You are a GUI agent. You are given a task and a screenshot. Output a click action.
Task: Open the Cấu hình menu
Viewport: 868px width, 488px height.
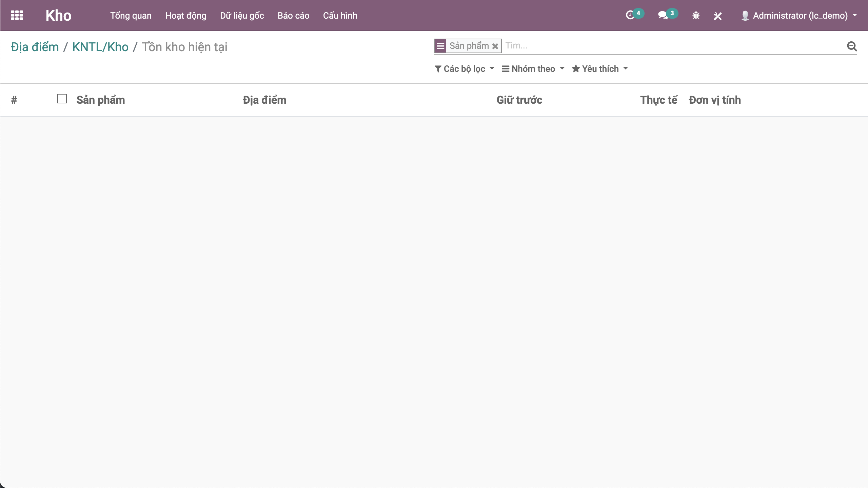340,16
